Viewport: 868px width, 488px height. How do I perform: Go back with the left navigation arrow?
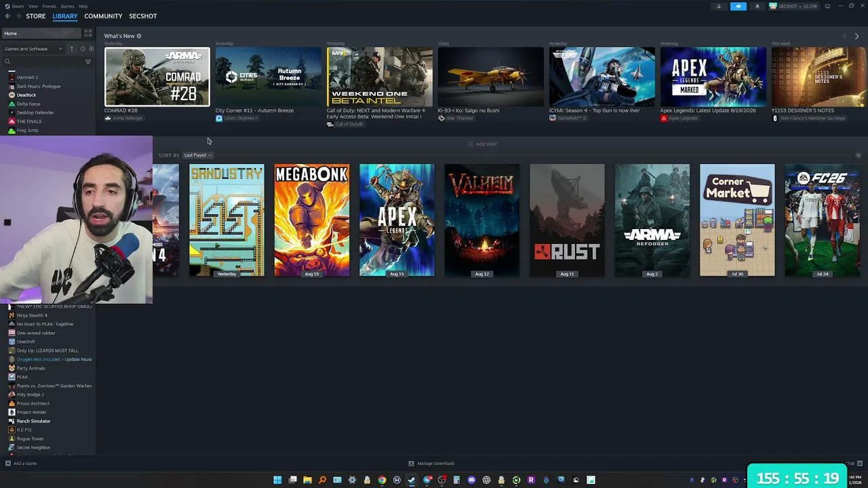(x=7, y=16)
